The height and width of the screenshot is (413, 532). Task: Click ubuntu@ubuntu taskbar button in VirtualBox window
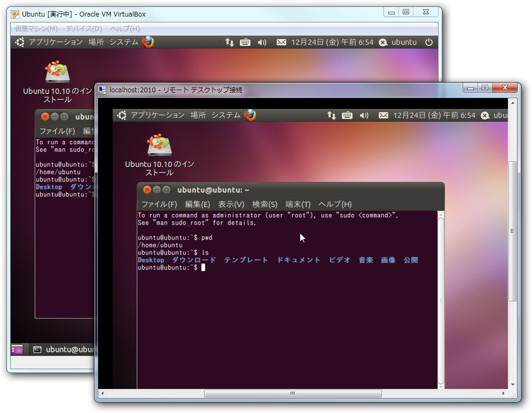[64, 350]
